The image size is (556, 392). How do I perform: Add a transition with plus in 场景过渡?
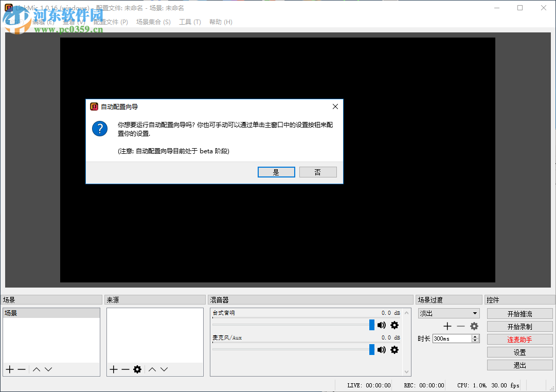coord(447,326)
